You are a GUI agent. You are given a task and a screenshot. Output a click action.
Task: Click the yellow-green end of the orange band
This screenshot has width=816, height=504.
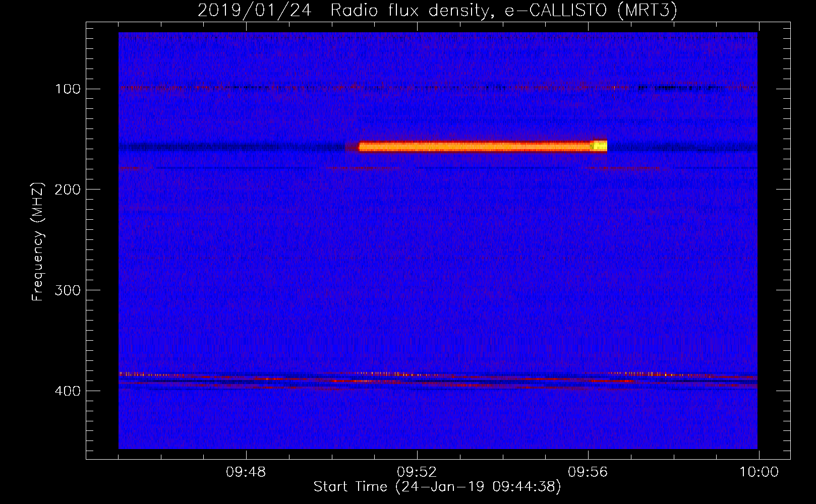[x=599, y=146]
